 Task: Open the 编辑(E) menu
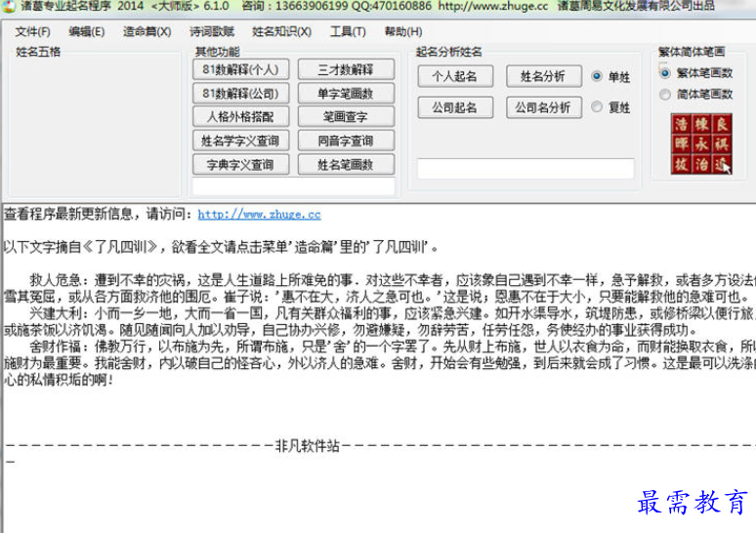point(86,32)
